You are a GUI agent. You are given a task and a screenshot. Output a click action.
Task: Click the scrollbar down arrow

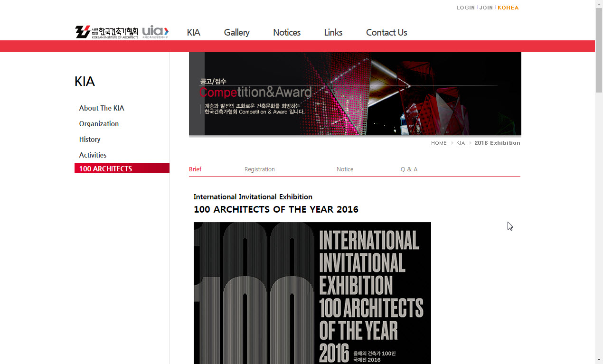[599, 359]
